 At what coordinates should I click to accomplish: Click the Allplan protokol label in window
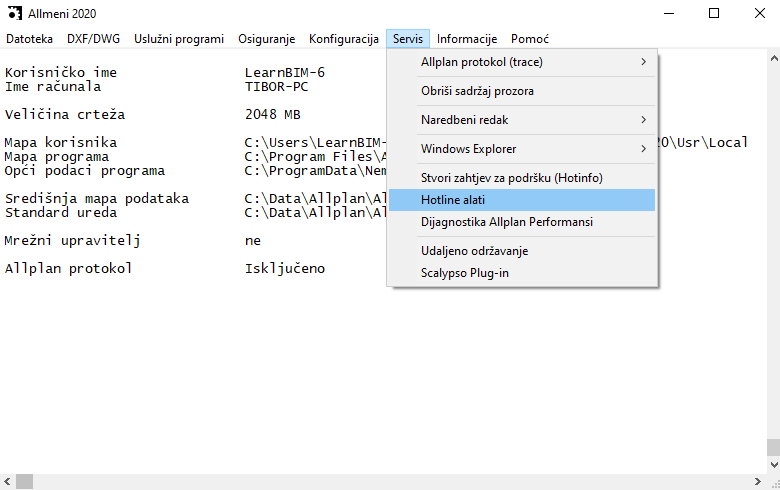tap(69, 269)
